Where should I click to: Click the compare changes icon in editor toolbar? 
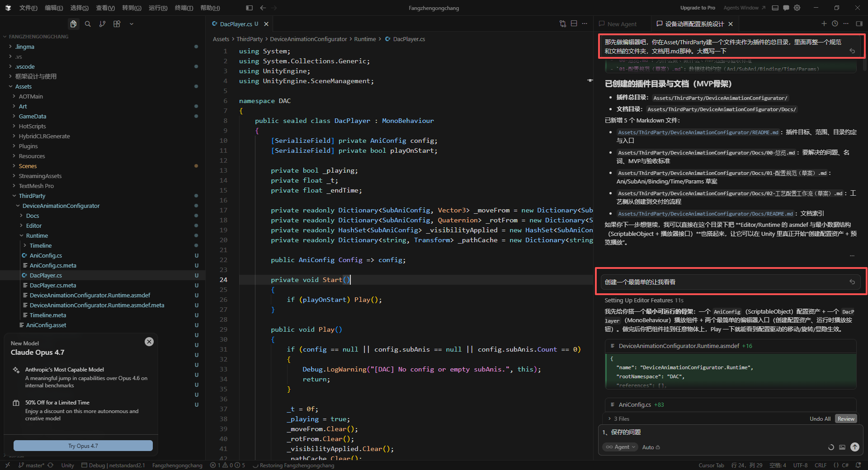(x=563, y=23)
